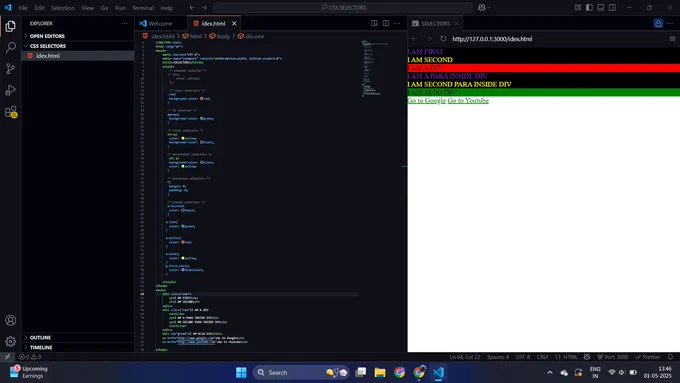Open the Terminal menu
The height and width of the screenshot is (383, 680).
click(143, 8)
